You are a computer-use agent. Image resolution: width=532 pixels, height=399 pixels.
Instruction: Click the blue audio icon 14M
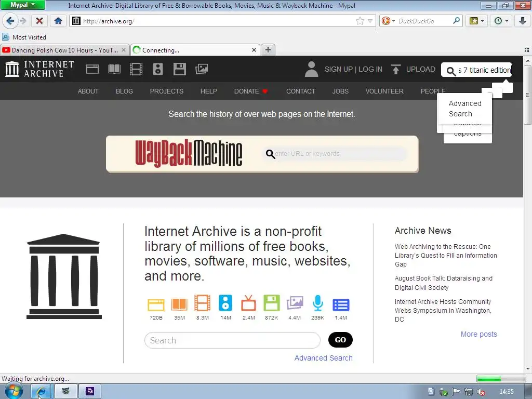[225, 303]
